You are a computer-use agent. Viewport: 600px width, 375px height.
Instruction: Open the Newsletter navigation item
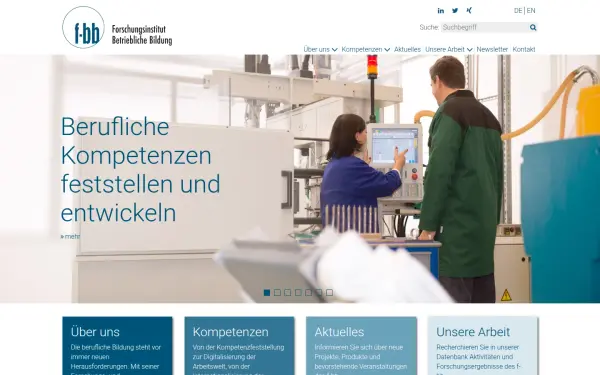(492, 49)
